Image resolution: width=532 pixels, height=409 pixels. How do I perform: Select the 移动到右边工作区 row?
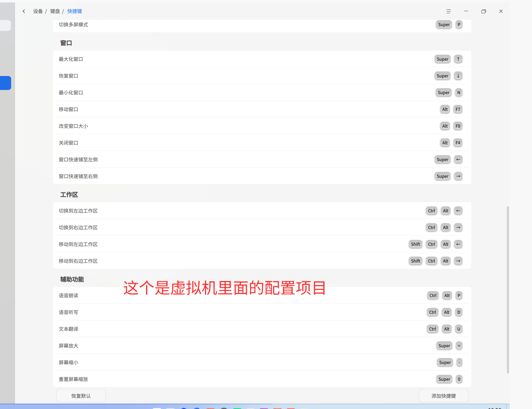262,261
